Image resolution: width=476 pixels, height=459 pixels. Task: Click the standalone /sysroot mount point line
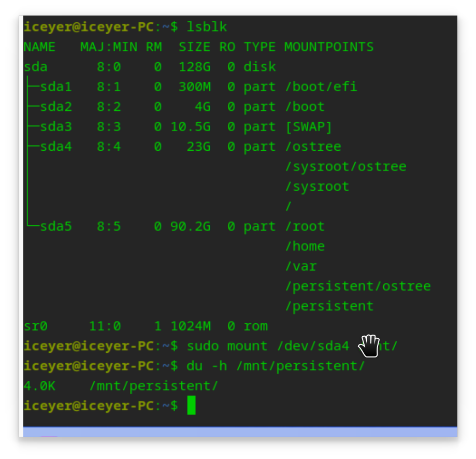pyautogui.click(x=317, y=187)
